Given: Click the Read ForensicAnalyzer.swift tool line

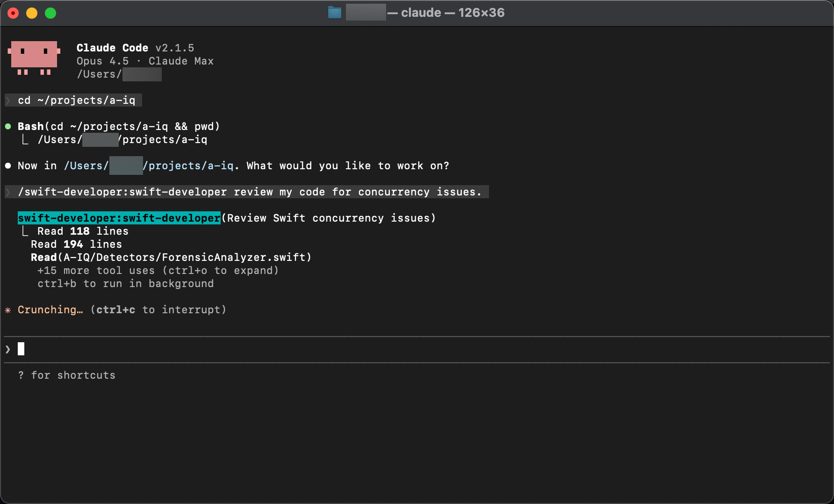Looking at the screenshot, I should [x=171, y=258].
